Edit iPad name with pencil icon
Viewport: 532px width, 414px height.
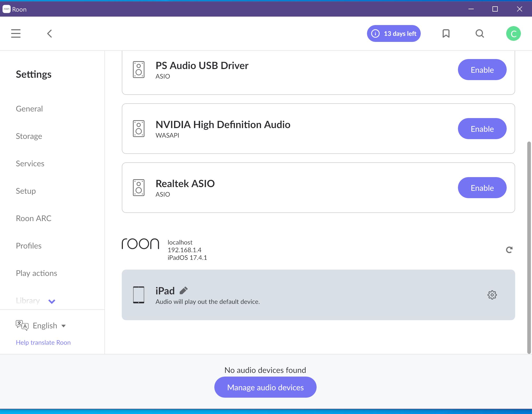(183, 290)
